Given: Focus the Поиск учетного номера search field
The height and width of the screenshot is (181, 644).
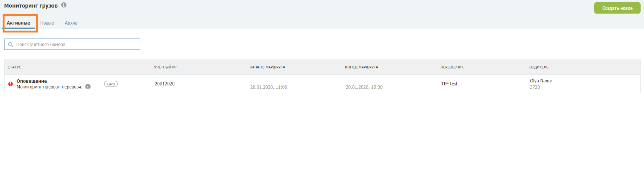Looking at the screenshot, I should pos(72,44).
